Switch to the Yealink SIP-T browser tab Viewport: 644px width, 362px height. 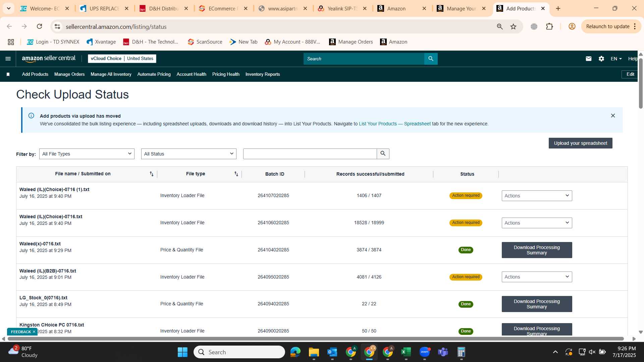point(342,8)
